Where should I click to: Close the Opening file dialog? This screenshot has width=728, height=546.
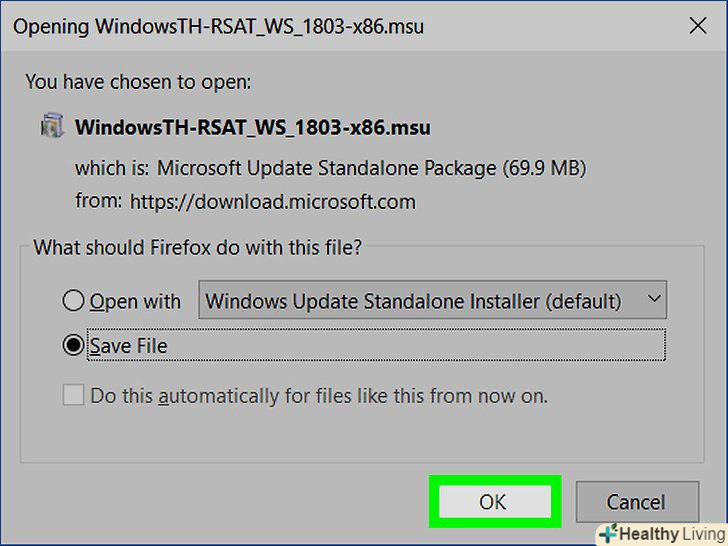(696, 27)
